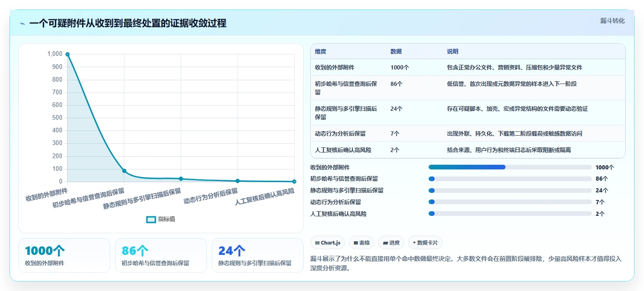
Task: Click the 收到的外部附件 progress bar
Action: (510, 167)
